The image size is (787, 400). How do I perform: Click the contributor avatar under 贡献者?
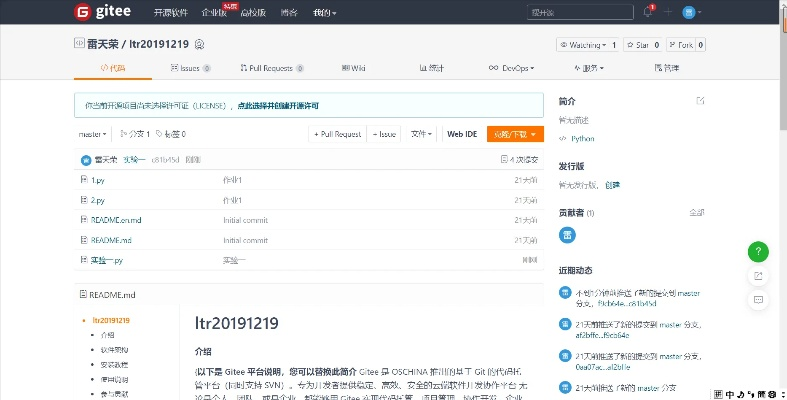(566, 234)
